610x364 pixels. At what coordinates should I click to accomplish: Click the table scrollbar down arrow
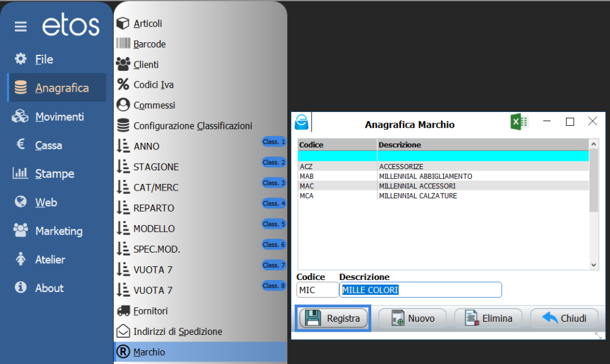tap(594, 265)
